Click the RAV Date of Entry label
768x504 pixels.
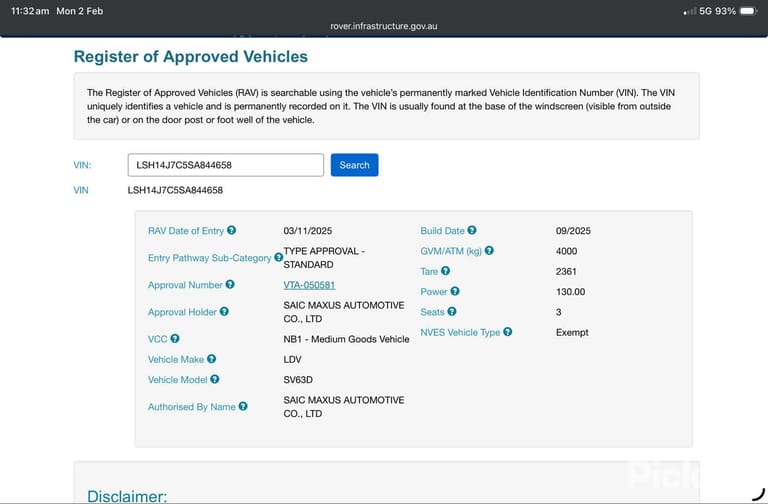point(186,231)
